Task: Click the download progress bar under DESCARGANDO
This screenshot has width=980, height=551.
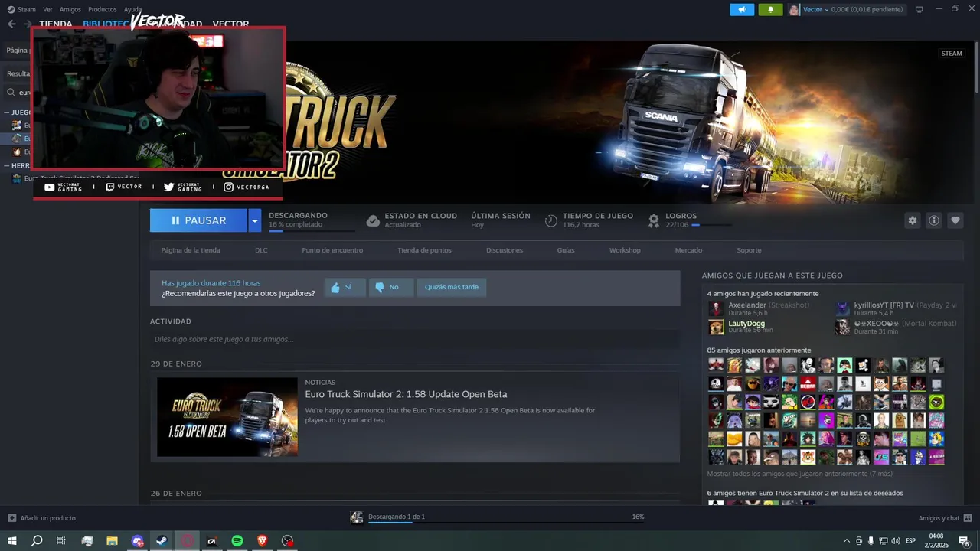Action: pyautogui.click(x=312, y=230)
